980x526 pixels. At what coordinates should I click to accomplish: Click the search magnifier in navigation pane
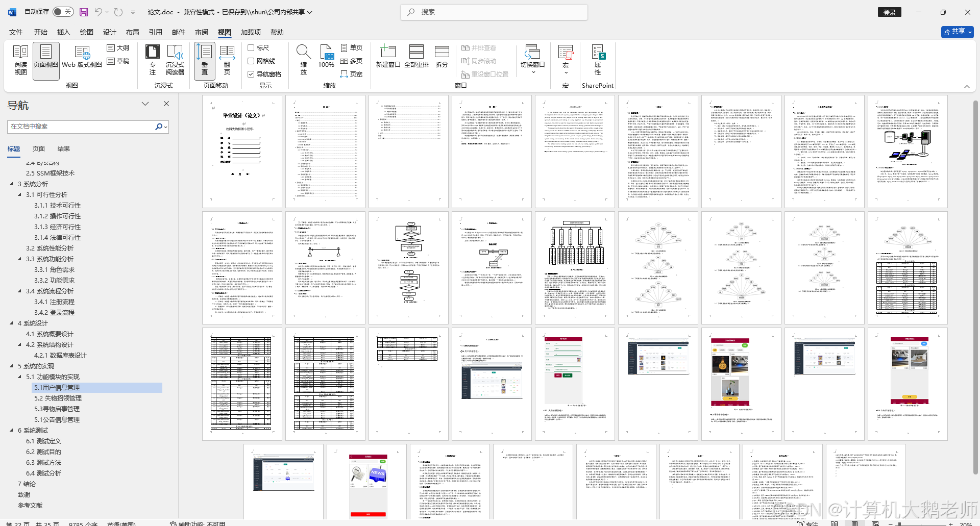pos(159,127)
